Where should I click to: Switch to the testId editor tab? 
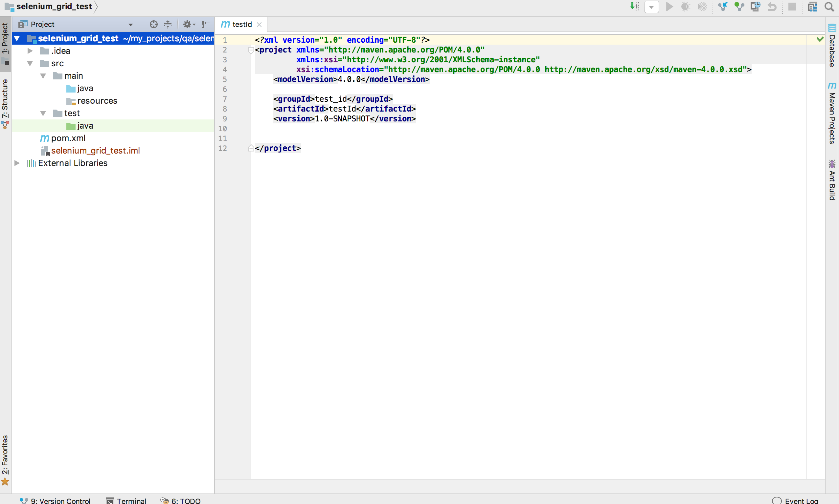click(242, 24)
